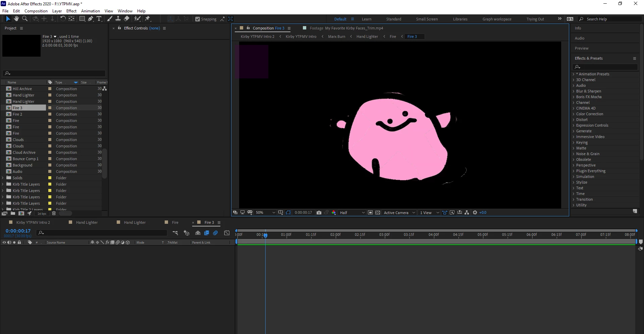Click the current time 0:00:00:17 in timeline
This screenshot has width=644, height=334.
18,231
